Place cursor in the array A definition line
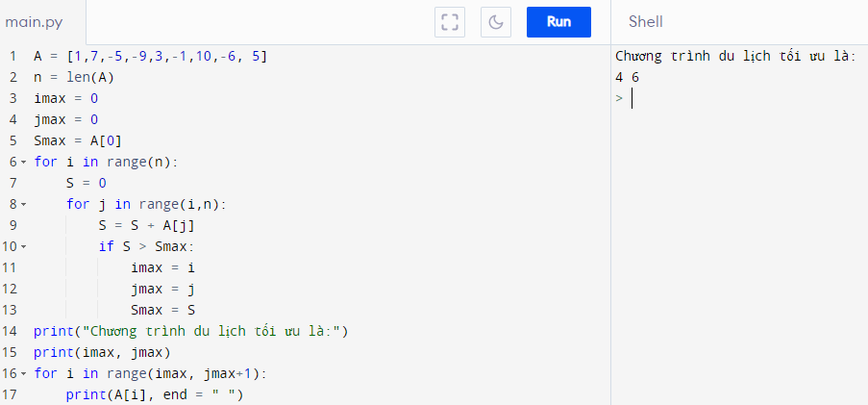Image resolution: width=868 pixels, height=405 pixels. 150,56
